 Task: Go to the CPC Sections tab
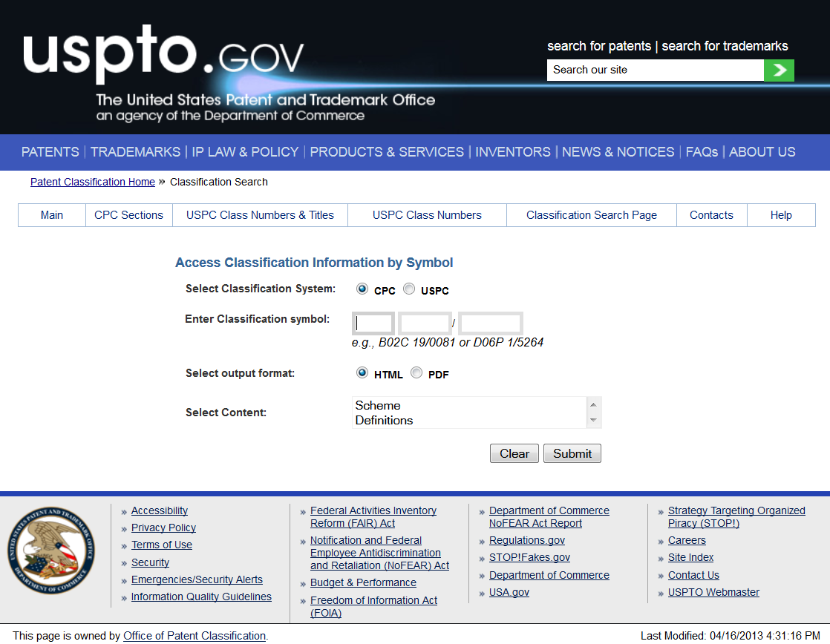128,215
